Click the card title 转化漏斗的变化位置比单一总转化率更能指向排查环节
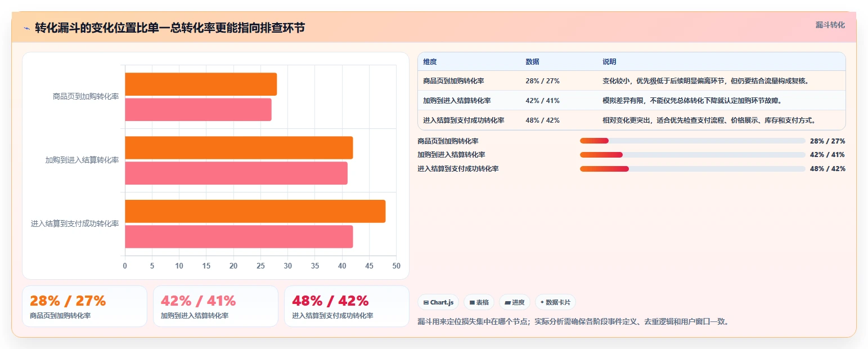Image resolution: width=868 pixels, height=349 pixels. click(170, 28)
